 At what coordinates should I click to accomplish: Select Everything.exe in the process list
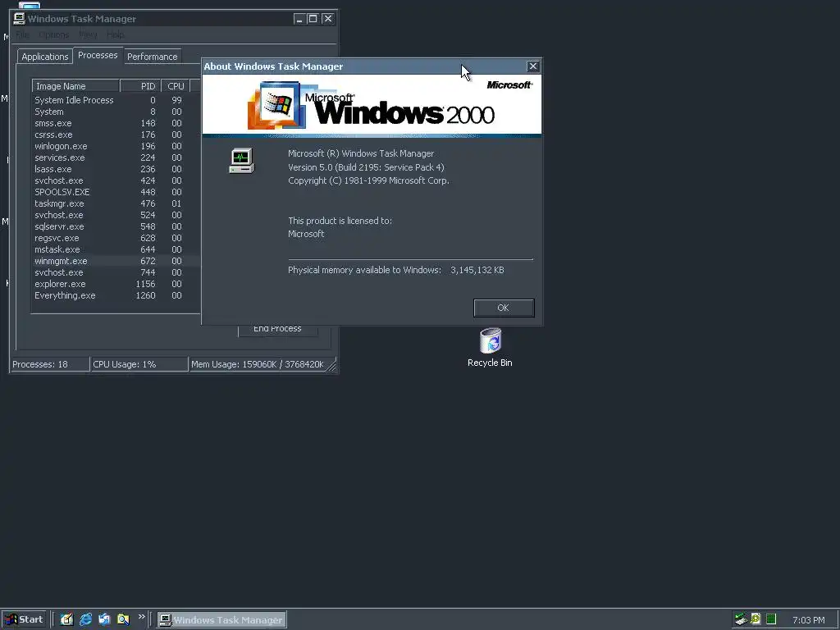[116, 295]
